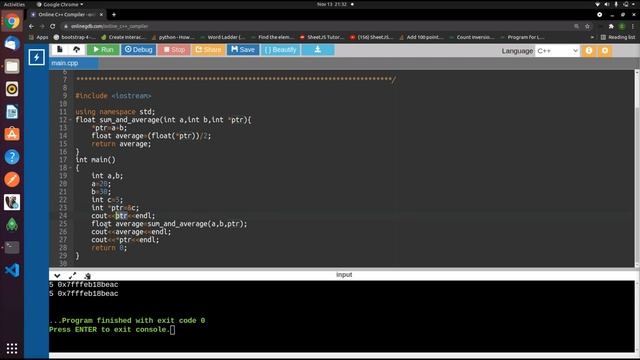Create a new file with the file icon
This screenshot has height=360, width=640.
pos(60,49)
